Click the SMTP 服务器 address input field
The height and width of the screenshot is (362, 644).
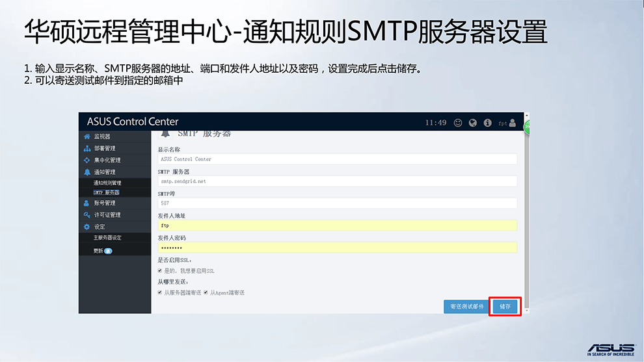click(337, 181)
